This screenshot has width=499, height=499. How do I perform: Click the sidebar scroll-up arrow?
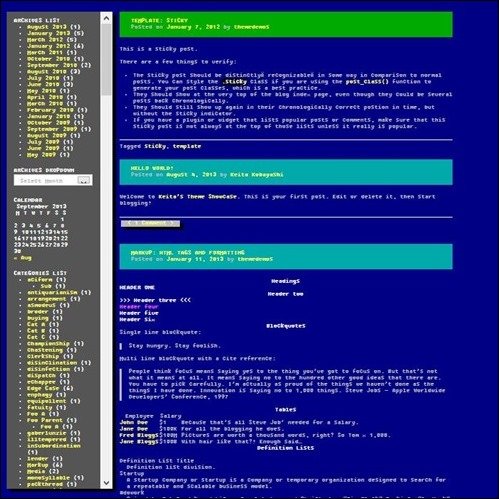pos(106,18)
